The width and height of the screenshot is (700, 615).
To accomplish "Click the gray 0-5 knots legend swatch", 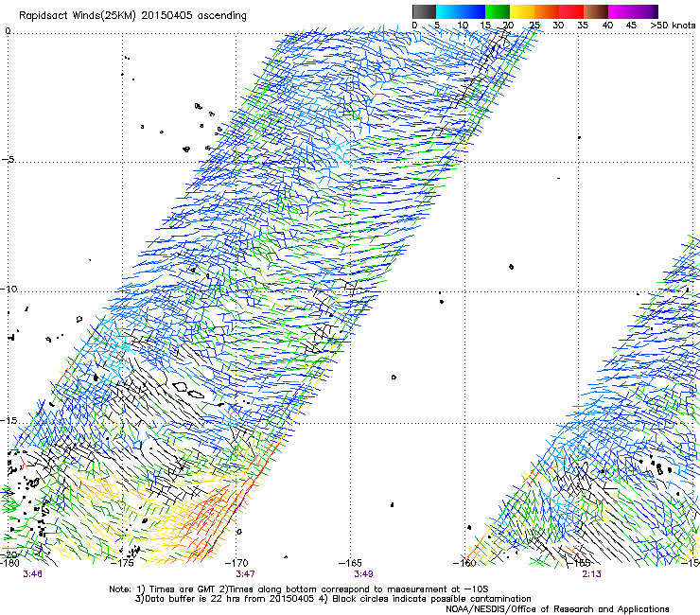I will click(x=424, y=11).
